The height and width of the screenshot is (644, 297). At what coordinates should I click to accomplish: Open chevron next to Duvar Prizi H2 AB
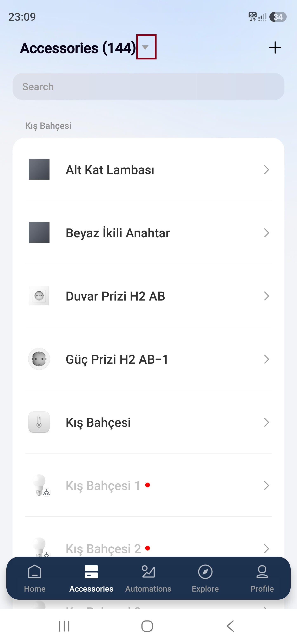click(266, 296)
